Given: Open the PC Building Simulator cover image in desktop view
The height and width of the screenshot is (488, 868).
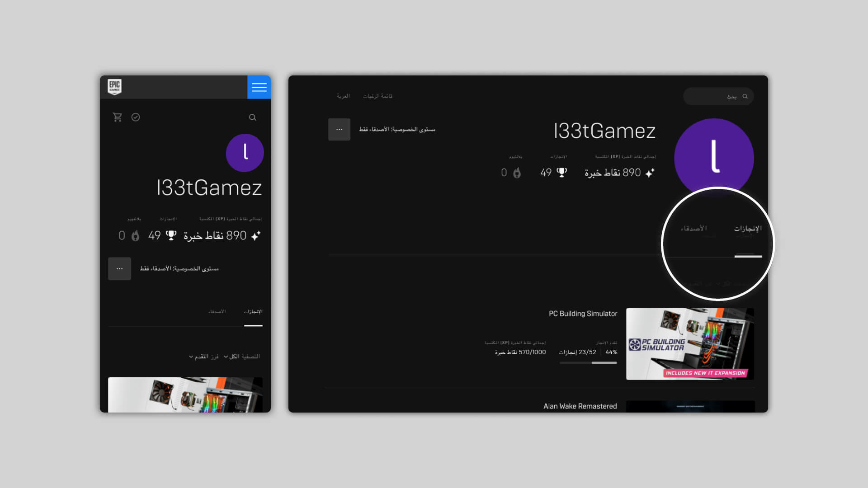Looking at the screenshot, I should tap(690, 344).
